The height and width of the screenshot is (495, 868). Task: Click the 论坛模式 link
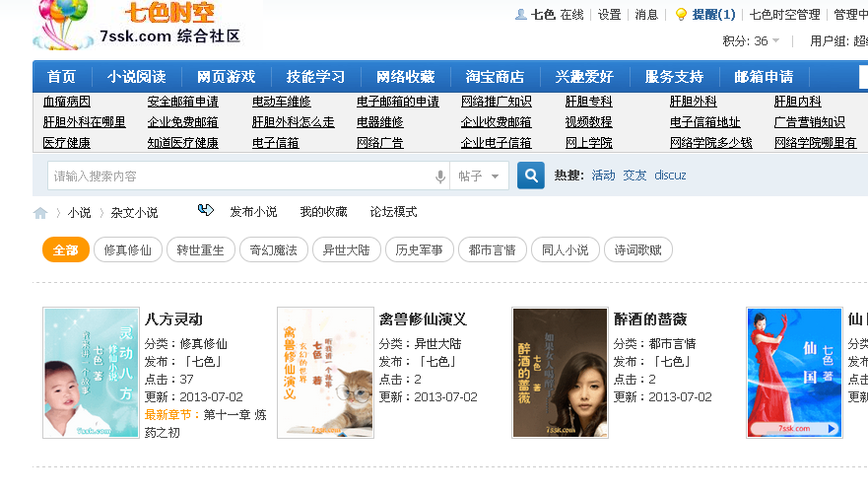(x=393, y=212)
